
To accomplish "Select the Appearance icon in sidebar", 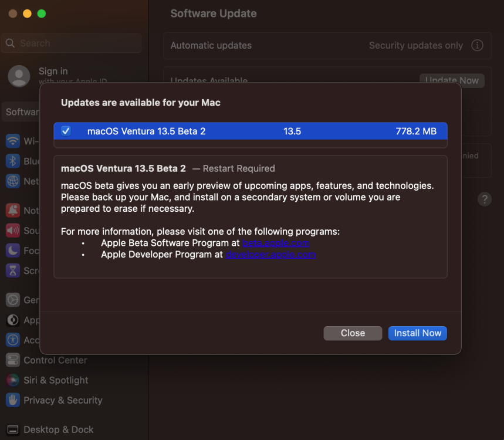I will pos(13,320).
